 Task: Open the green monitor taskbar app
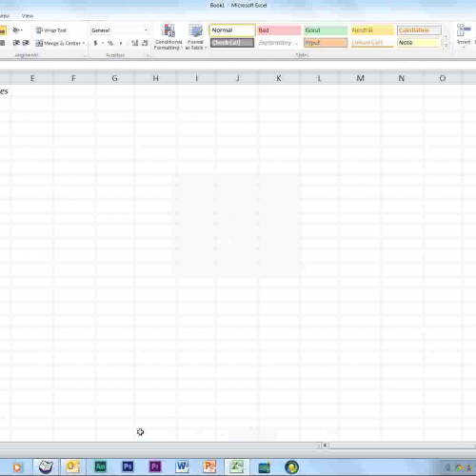264,467
